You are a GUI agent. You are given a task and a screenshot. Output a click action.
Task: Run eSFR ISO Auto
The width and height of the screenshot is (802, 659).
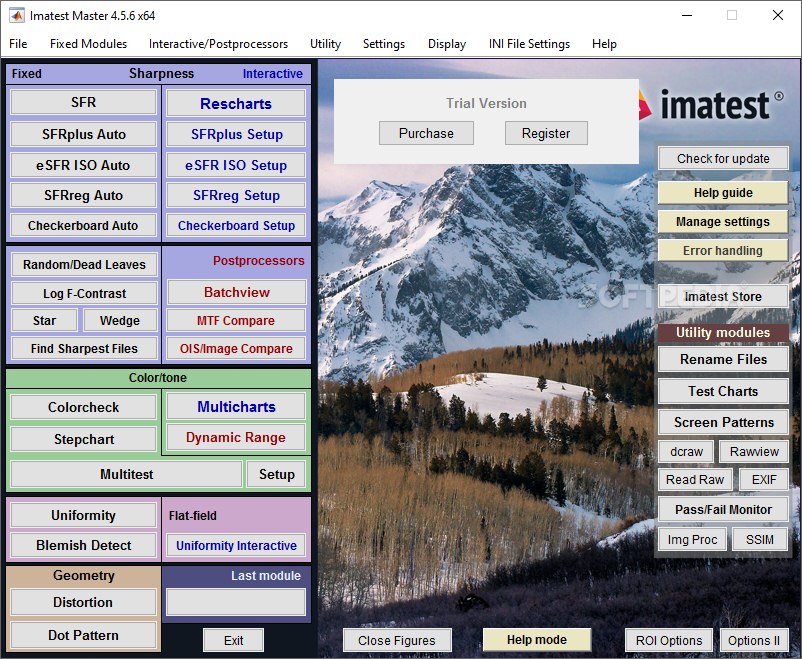pyautogui.click(x=83, y=165)
